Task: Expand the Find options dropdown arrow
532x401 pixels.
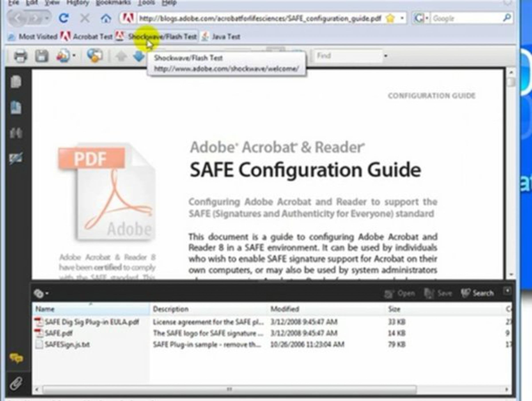Action: (386, 56)
